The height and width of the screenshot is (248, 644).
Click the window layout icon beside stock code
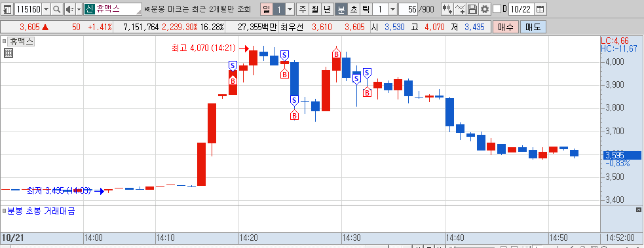tap(8, 9)
